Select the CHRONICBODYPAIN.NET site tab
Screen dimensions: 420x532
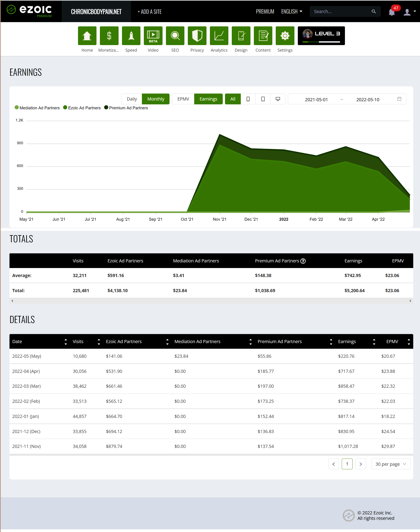pyautogui.click(x=96, y=11)
